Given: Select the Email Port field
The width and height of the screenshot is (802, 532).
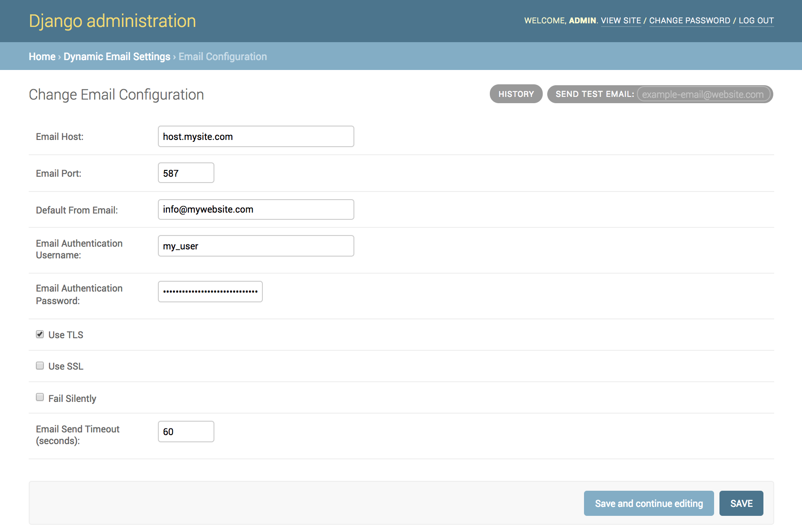Looking at the screenshot, I should point(186,173).
